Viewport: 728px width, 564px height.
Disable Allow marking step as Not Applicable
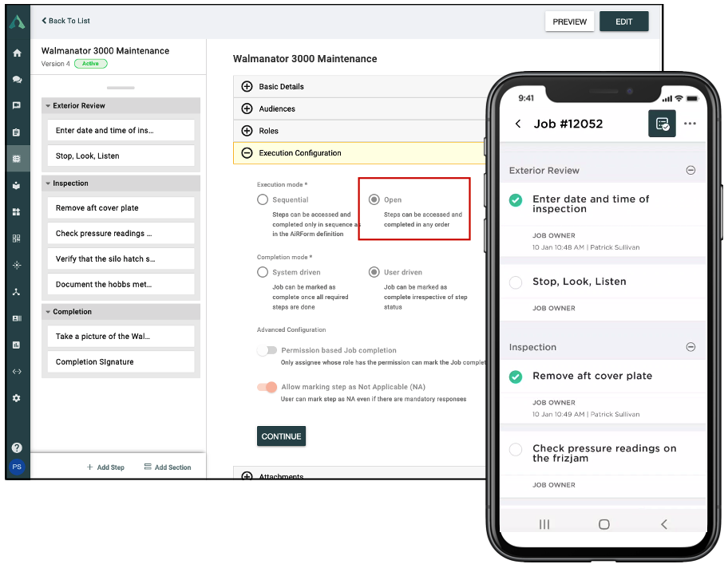[267, 387]
